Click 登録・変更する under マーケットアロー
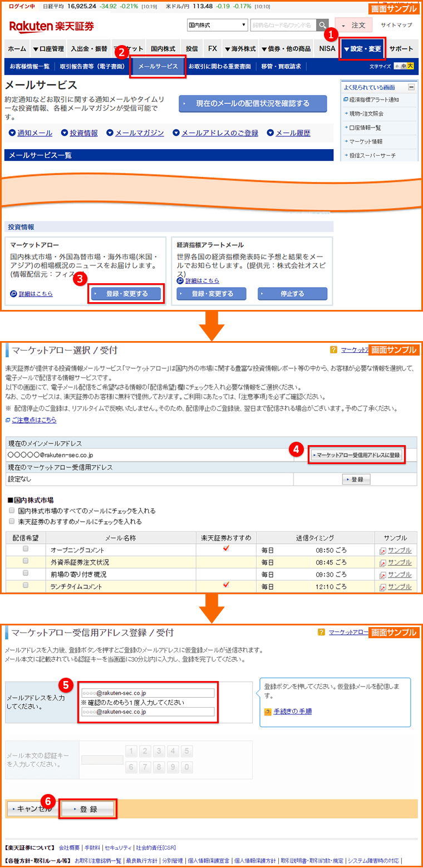The height and width of the screenshot is (868, 423). (x=126, y=293)
